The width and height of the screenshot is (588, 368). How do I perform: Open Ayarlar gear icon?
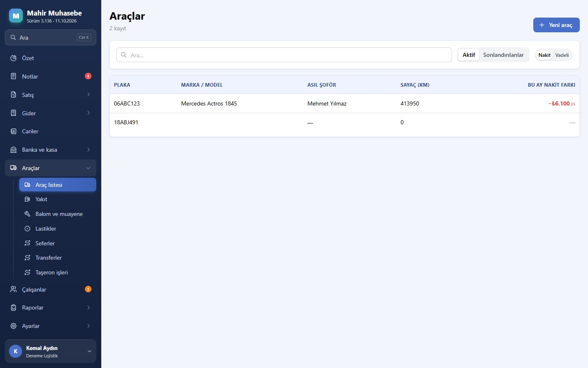(x=13, y=326)
